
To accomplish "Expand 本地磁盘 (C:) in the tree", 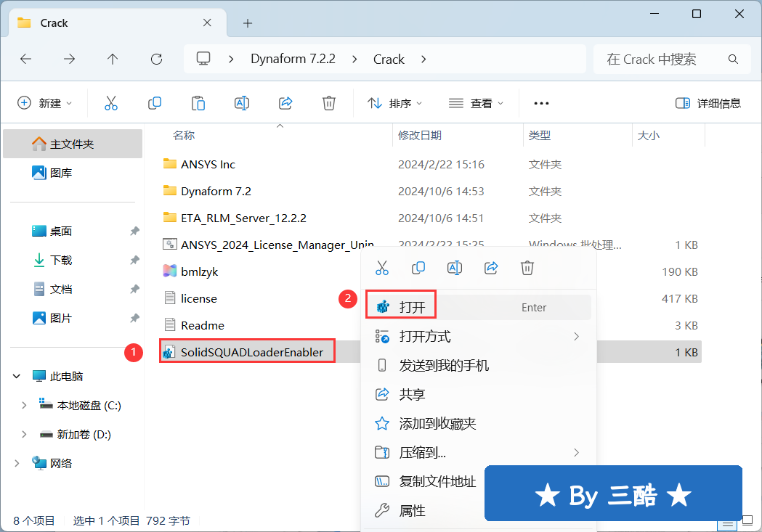I will pos(24,405).
